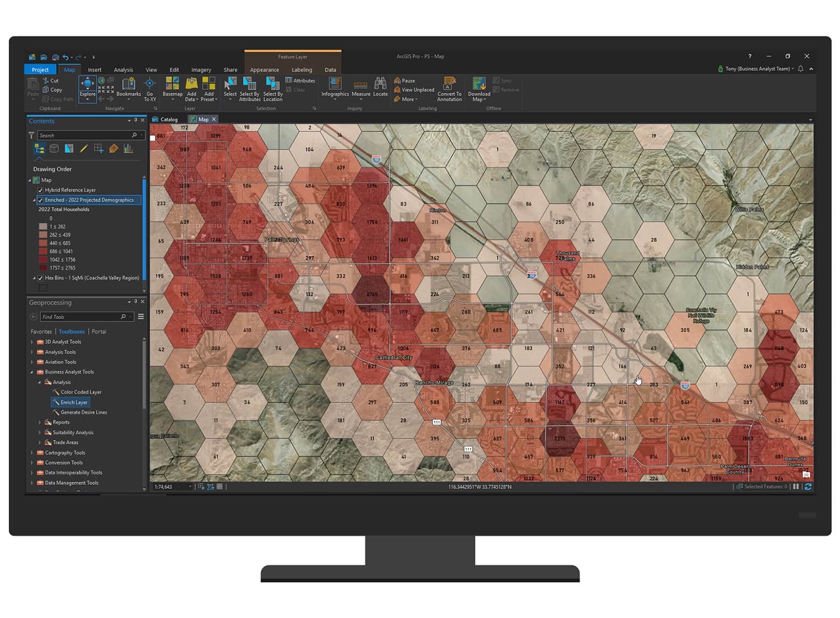Switch Contents to List By Snapping
The height and width of the screenshot is (618, 840).
(99, 149)
